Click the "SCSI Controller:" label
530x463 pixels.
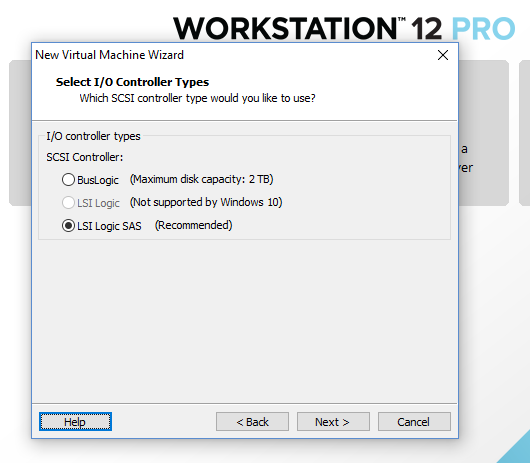[x=85, y=157]
